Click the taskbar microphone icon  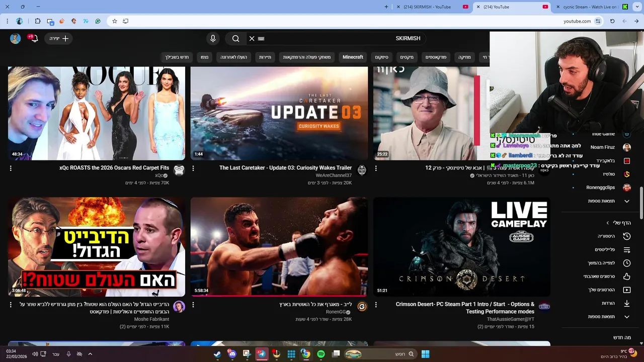click(69, 354)
